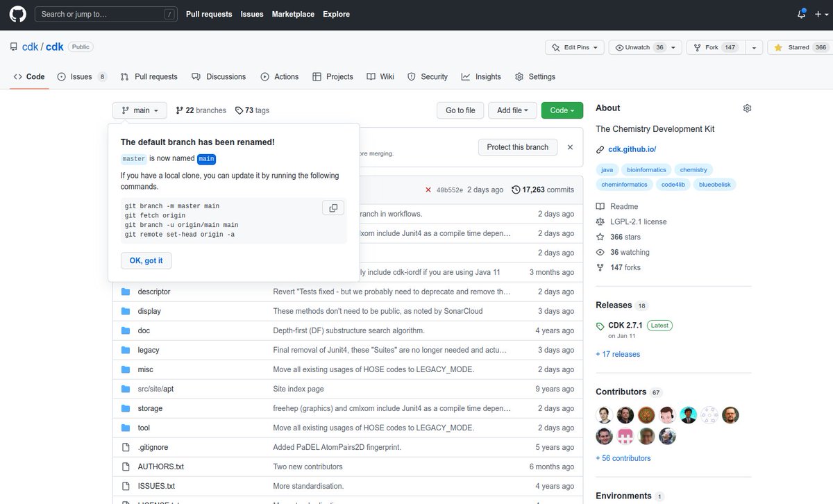Image resolution: width=833 pixels, height=504 pixels.
Task: Open the doc folder icon
Action: 125,330
